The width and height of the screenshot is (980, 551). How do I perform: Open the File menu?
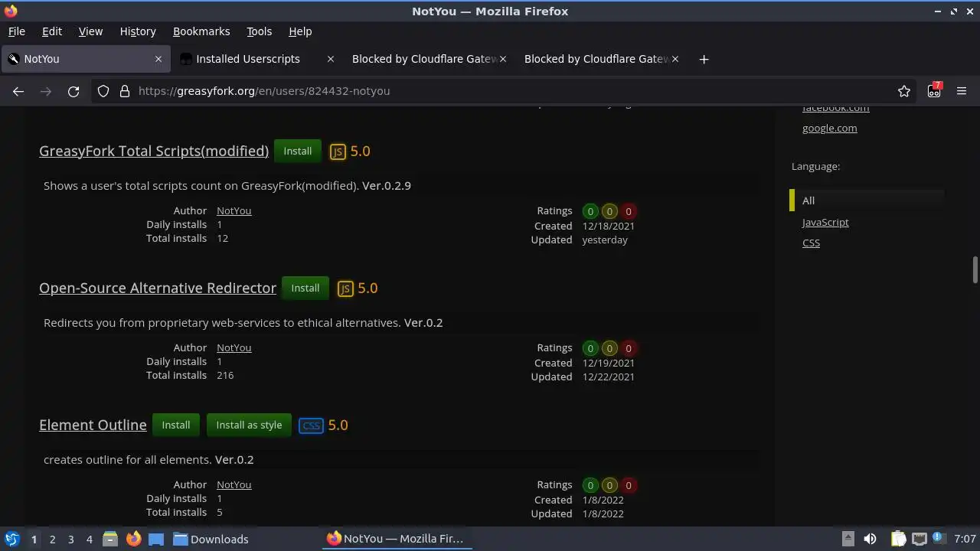(x=16, y=31)
